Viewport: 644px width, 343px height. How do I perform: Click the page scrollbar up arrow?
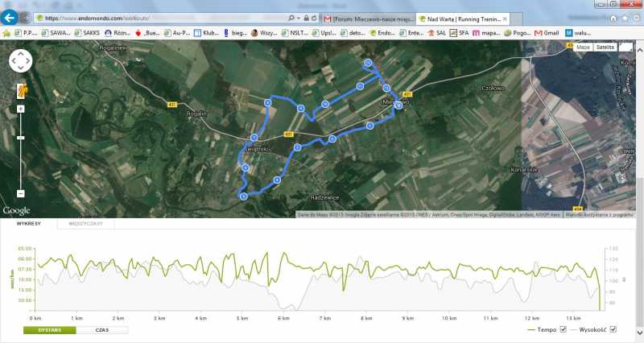click(x=640, y=49)
